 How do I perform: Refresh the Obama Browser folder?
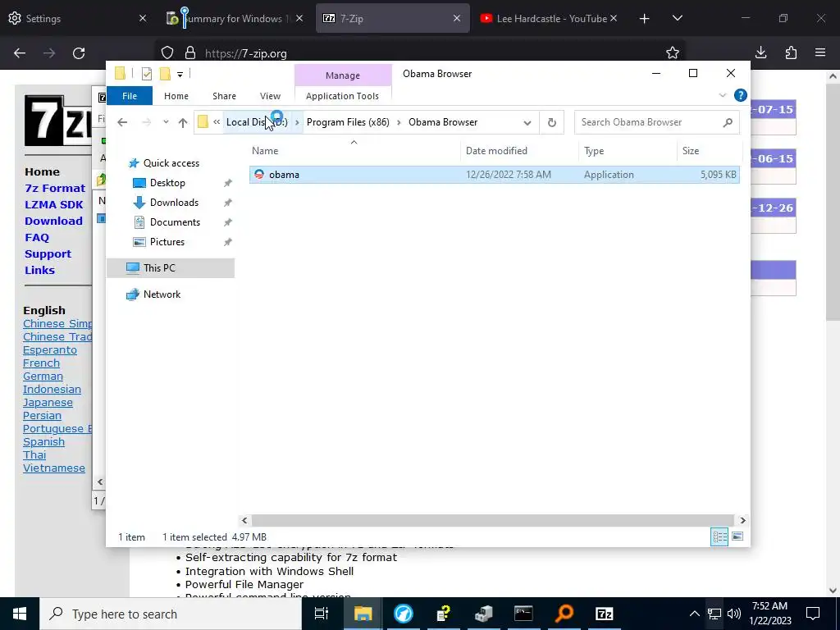552,123
